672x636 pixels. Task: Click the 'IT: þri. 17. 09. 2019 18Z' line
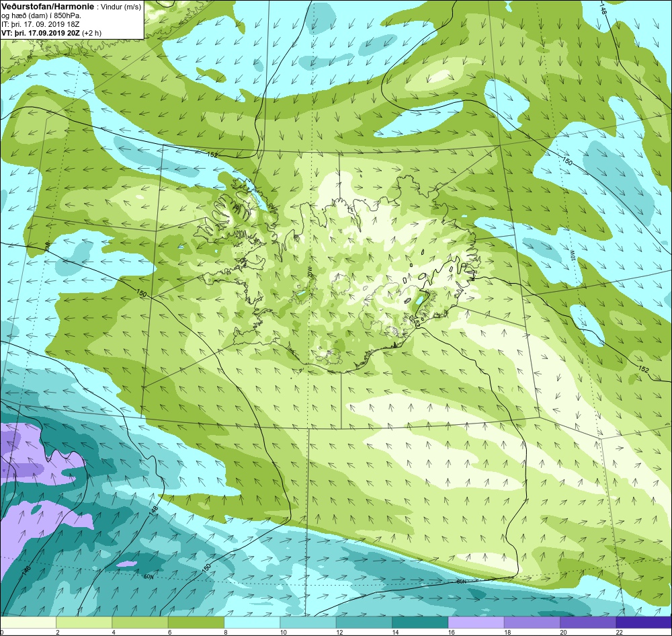point(40,24)
